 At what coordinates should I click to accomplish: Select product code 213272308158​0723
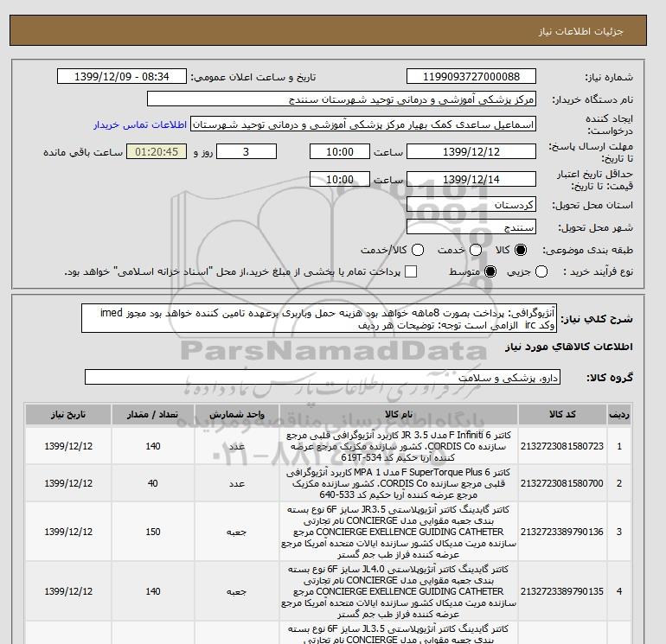coord(562,446)
